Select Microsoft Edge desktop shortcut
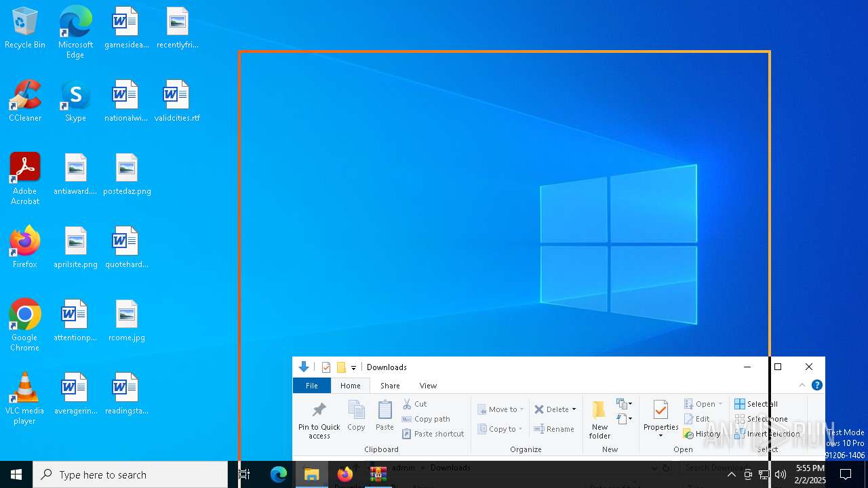Image resolution: width=868 pixels, height=488 pixels. point(75,33)
